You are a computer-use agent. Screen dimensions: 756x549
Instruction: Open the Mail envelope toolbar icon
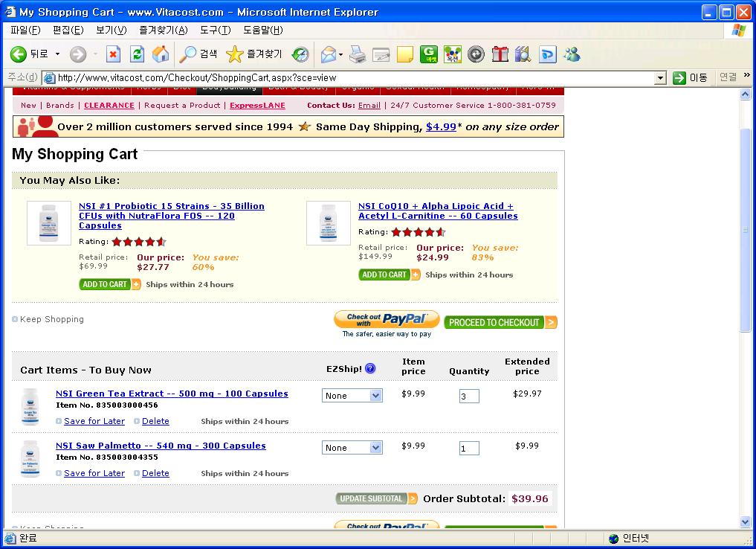coord(329,54)
